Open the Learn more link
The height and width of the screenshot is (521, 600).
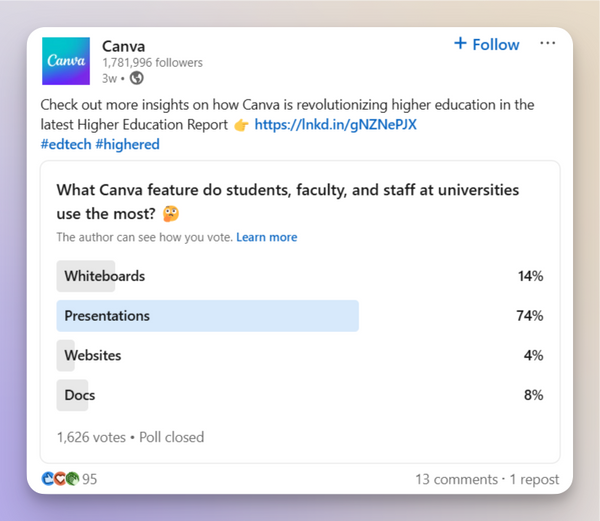click(x=266, y=237)
